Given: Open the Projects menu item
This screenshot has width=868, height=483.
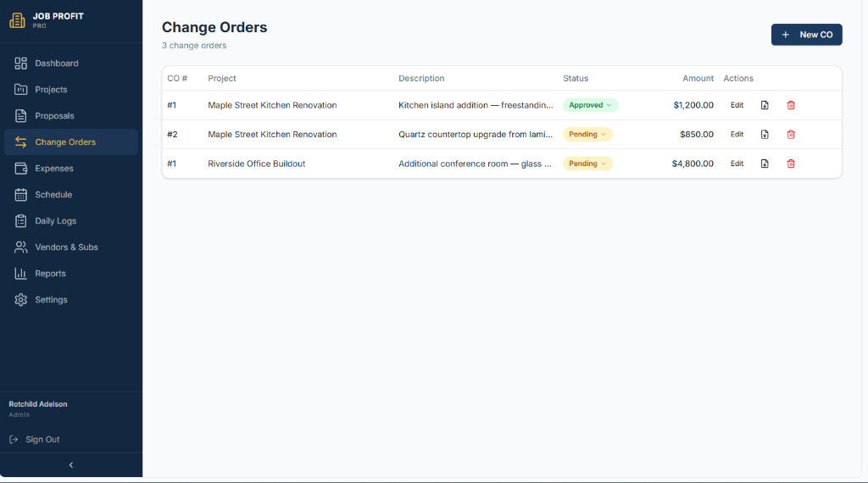Looking at the screenshot, I should tap(71, 90).
